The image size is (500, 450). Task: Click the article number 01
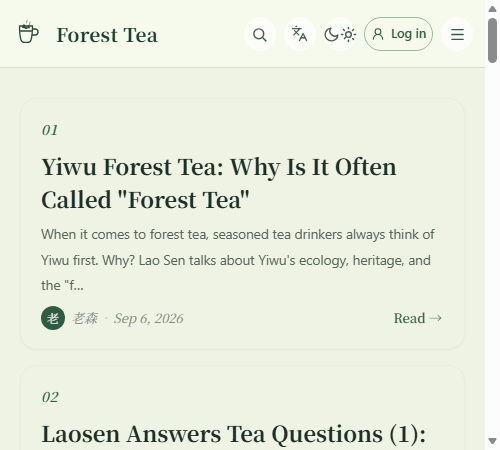50,130
